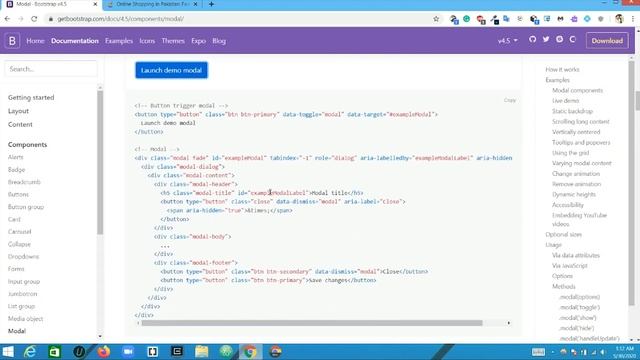Jump to How it works section
The width and height of the screenshot is (640, 360).
point(562,69)
